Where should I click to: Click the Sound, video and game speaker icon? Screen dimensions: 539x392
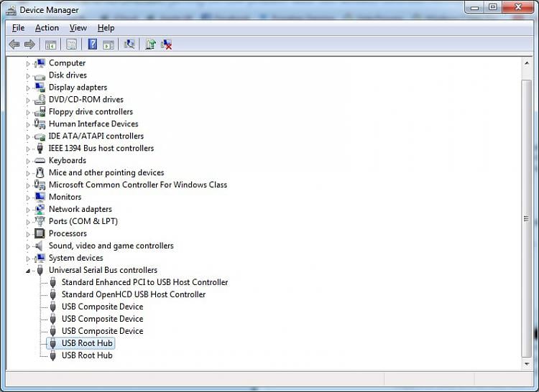(39, 246)
